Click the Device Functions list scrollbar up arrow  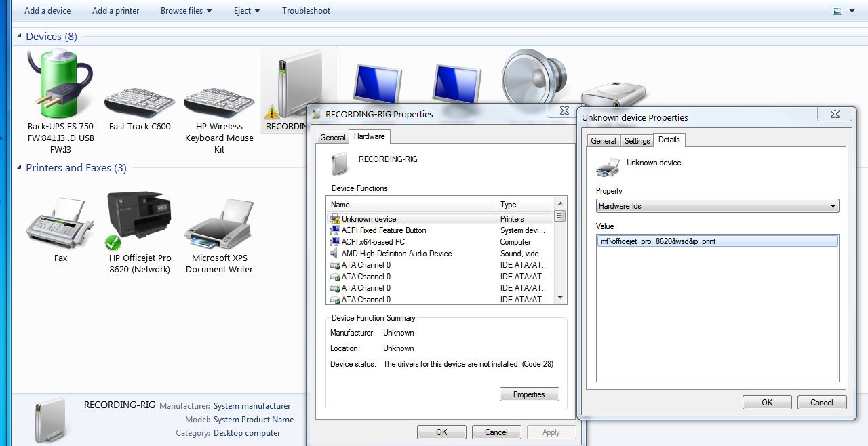560,203
